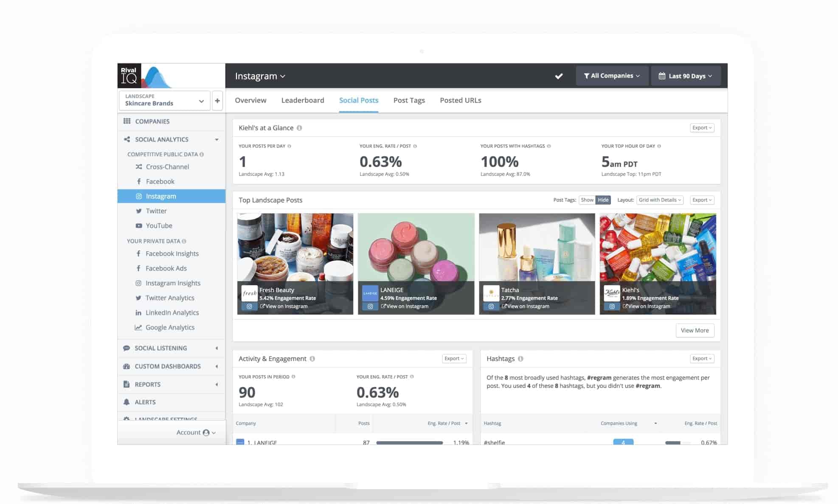Screen dimensions: 838x504
Task: Open LinkedIn Analytics panel
Action: pyautogui.click(x=172, y=313)
